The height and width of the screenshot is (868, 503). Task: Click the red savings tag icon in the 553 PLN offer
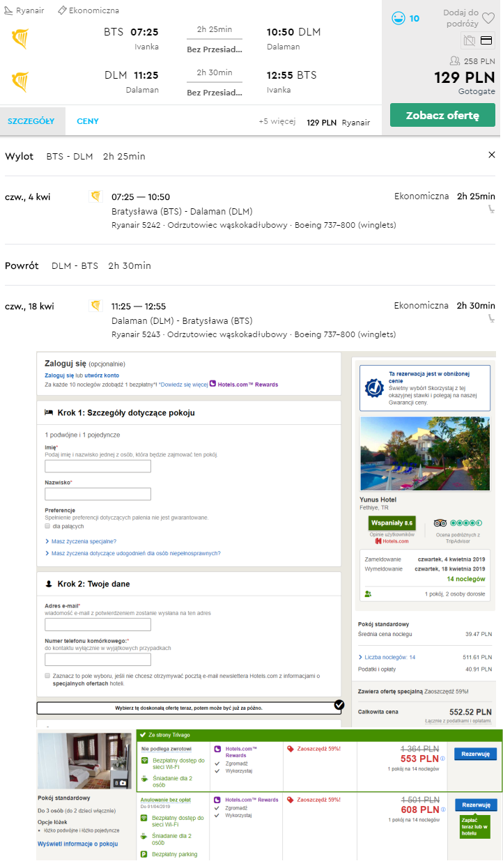291,749
